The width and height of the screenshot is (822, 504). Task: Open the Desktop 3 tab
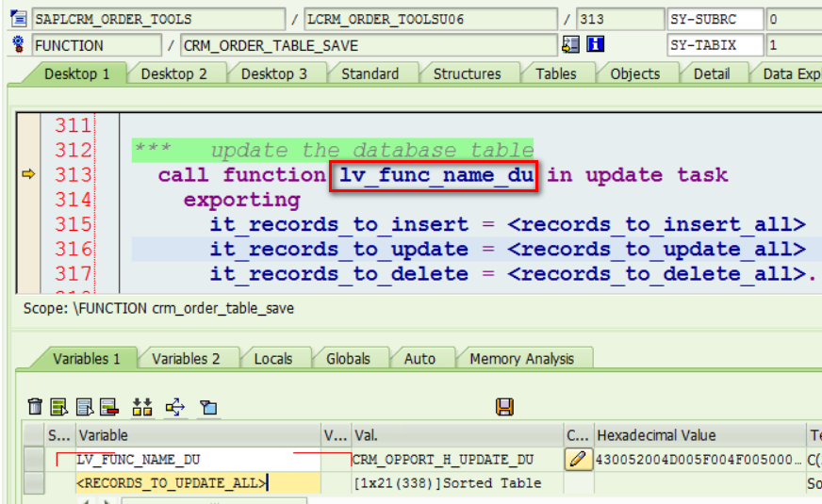click(x=273, y=73)
